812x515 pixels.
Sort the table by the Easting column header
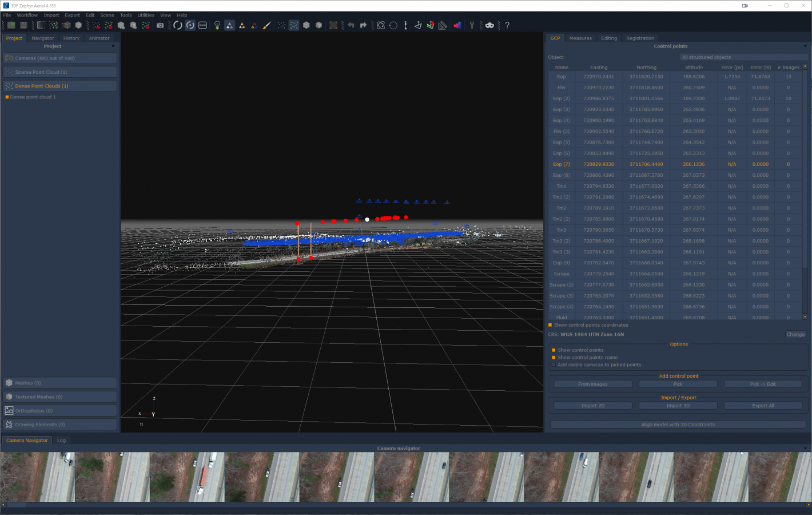pos(599,68)
